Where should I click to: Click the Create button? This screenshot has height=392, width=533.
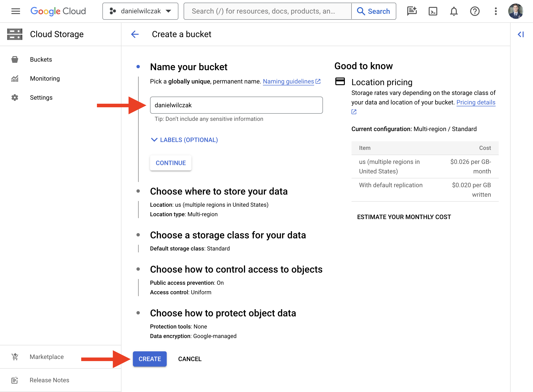tap(150, 359)
